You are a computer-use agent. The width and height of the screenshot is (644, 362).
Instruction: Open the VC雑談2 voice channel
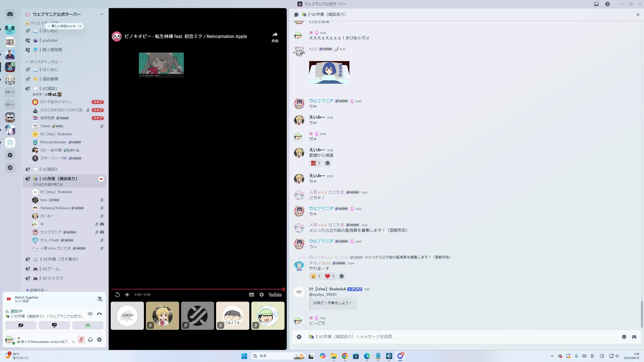[50, 169]
